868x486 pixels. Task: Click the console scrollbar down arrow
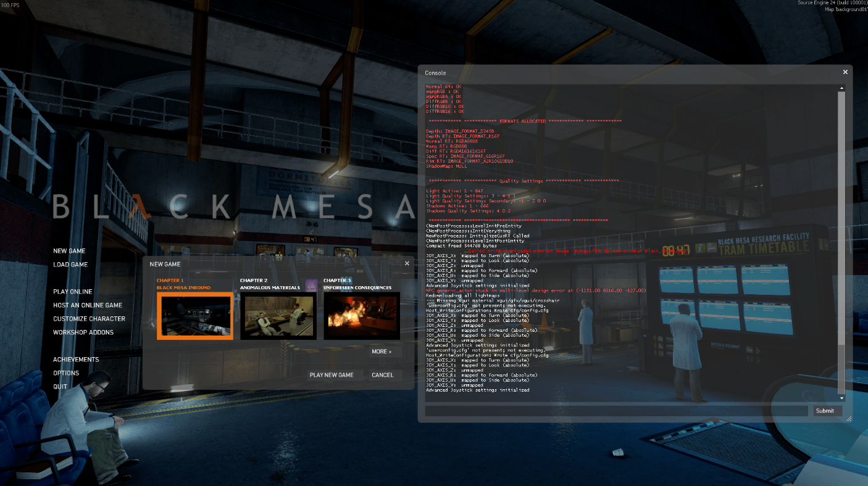pos(841,397)
